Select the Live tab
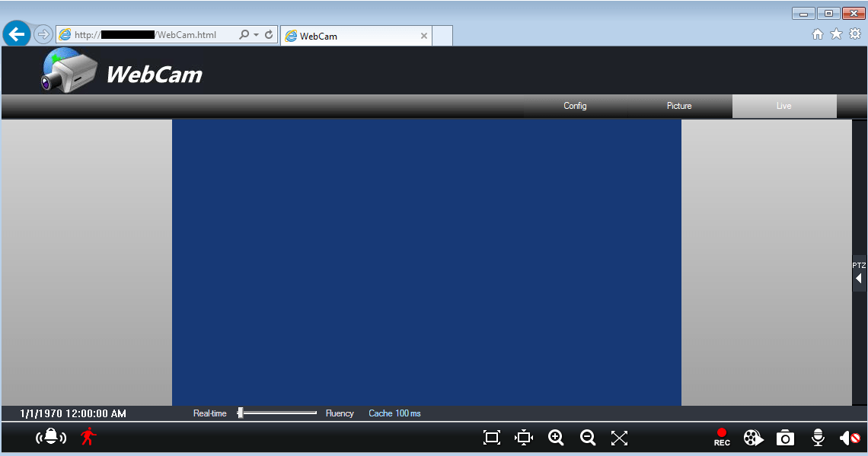 coord(783,106)
